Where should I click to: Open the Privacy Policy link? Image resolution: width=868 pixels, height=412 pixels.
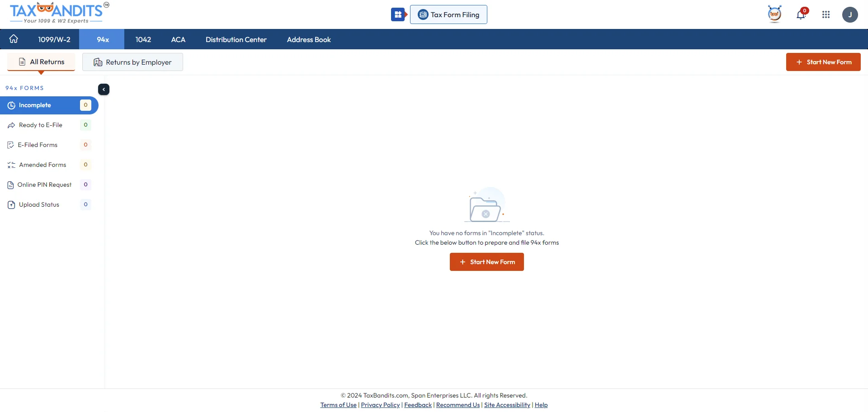click(x=380, y=405)
